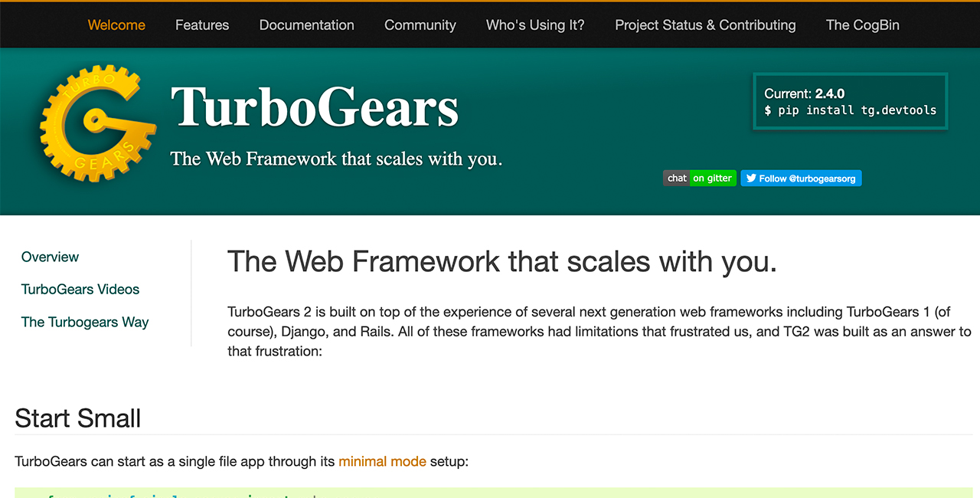Click the Current 2.4.0 version label
Viewport: 980px width, 498px height.
click(x=804, y=93)
